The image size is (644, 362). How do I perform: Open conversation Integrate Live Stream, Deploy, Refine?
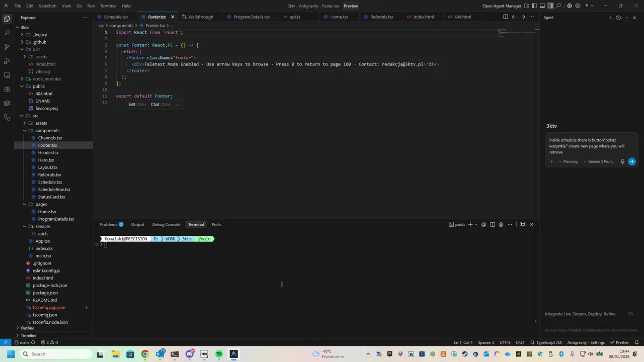(580, 314)
